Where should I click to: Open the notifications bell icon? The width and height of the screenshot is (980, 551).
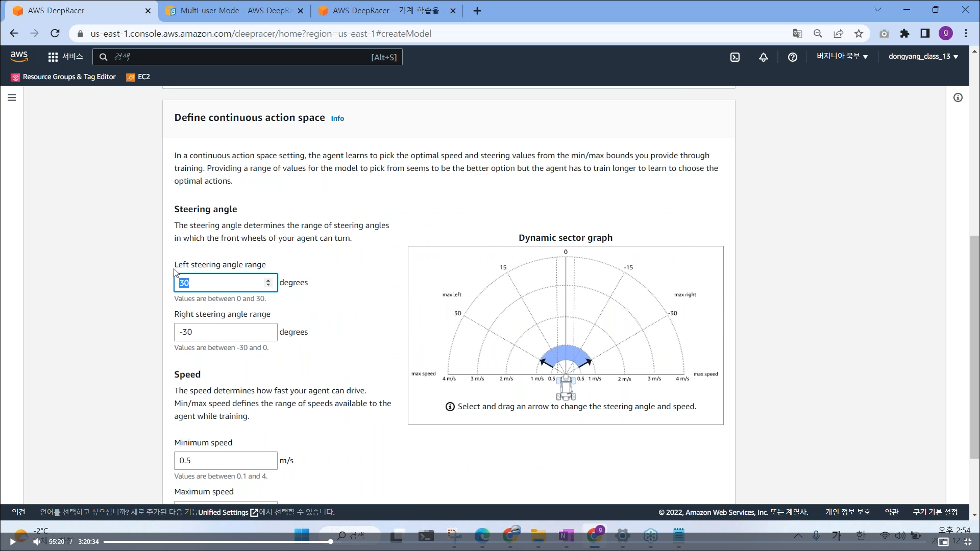pos(764,57)
